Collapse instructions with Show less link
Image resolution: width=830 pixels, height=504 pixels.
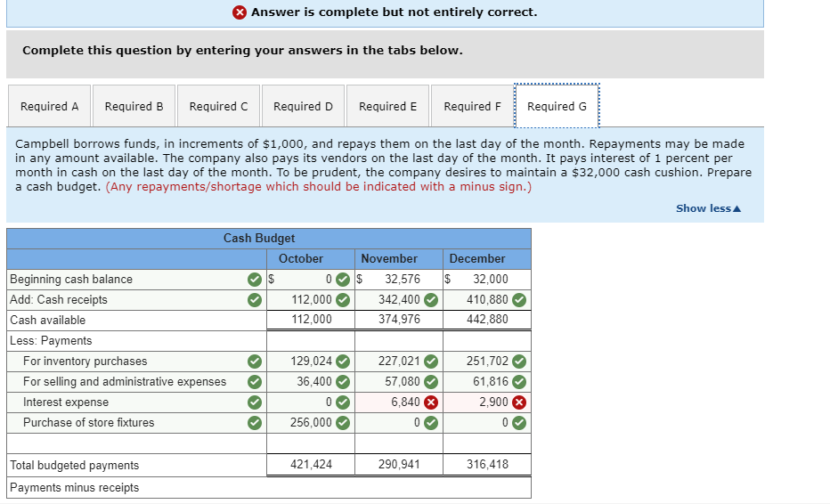point(708,208)
